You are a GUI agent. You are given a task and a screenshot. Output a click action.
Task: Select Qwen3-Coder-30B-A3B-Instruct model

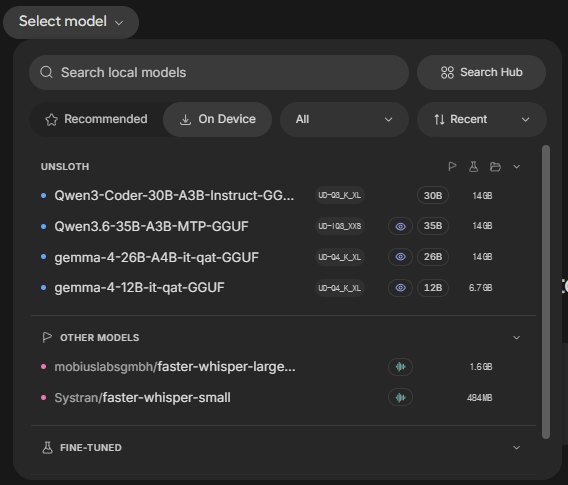click(x=174, y=196)
